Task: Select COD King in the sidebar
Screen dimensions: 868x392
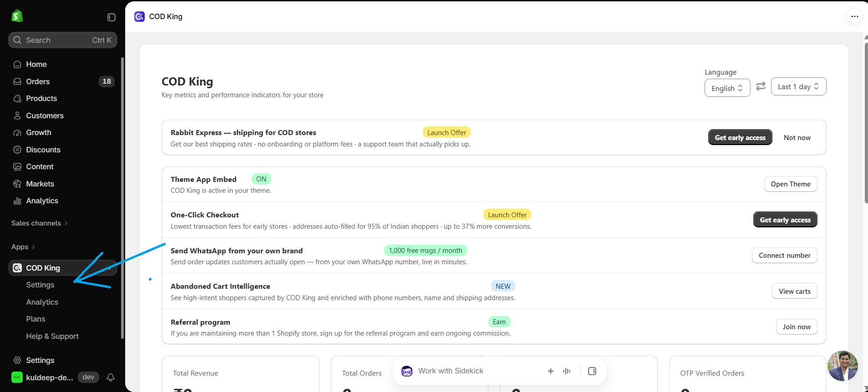Action: 63,268
